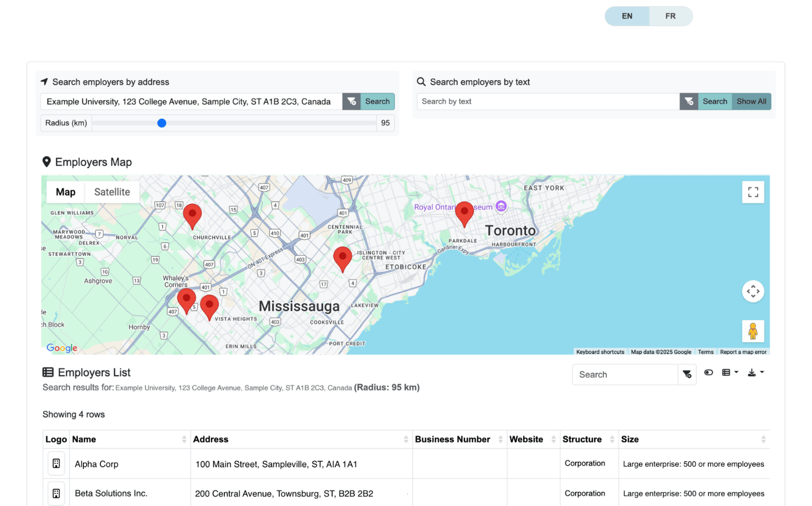The image size is (812, 506).
Task: Sort table by Size column
Action: coord(694,439)
